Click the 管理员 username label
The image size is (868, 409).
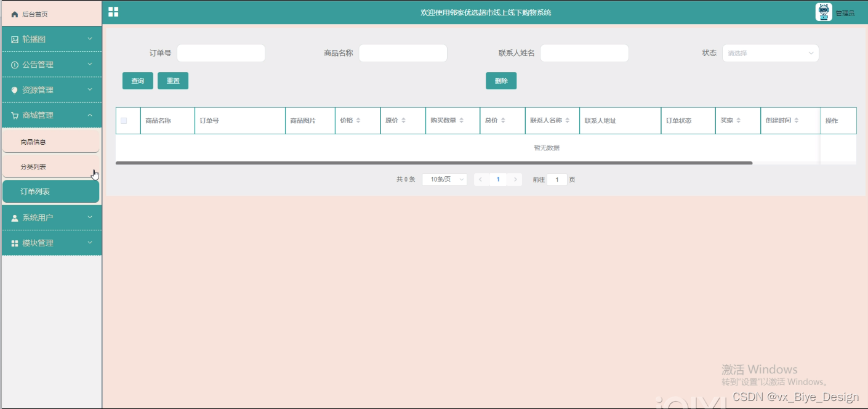[x=845, y=13]
